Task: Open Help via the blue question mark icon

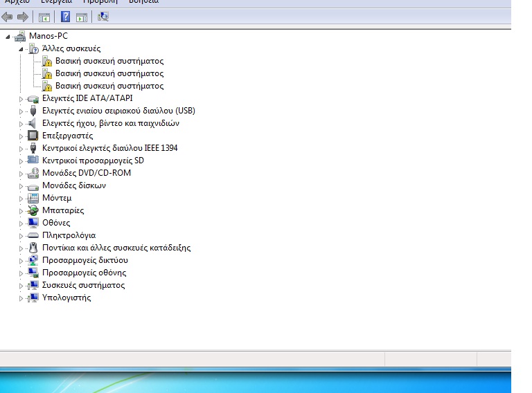Action: 66,17
